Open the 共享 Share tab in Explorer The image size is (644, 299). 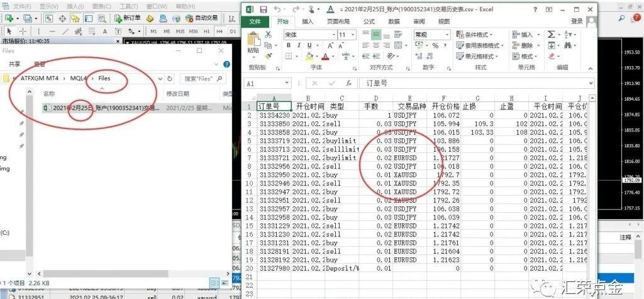15,64
